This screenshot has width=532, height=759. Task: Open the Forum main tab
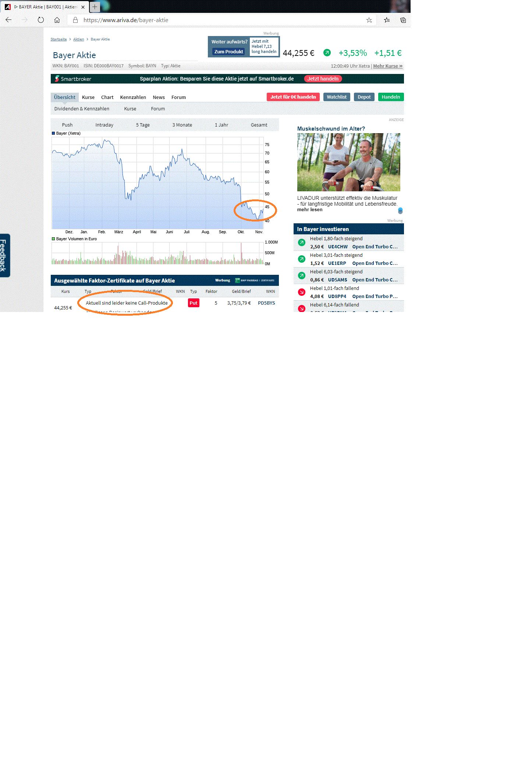coord(179,97)
